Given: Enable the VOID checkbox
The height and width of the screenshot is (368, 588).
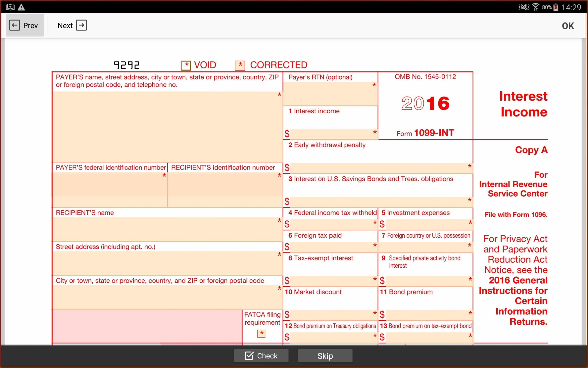Looking at the screenshot, I should click(x=186, y=65).
